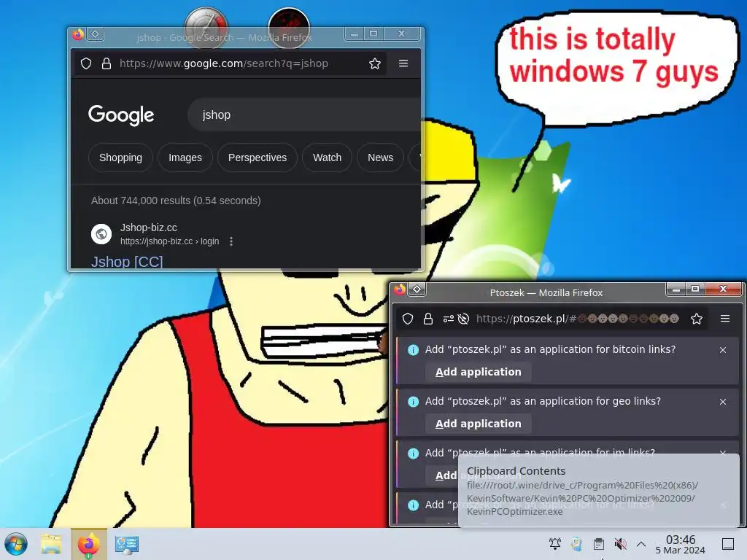
Task: Click shield icon in Ptoszek window address bar
Action: pos(408,319)
